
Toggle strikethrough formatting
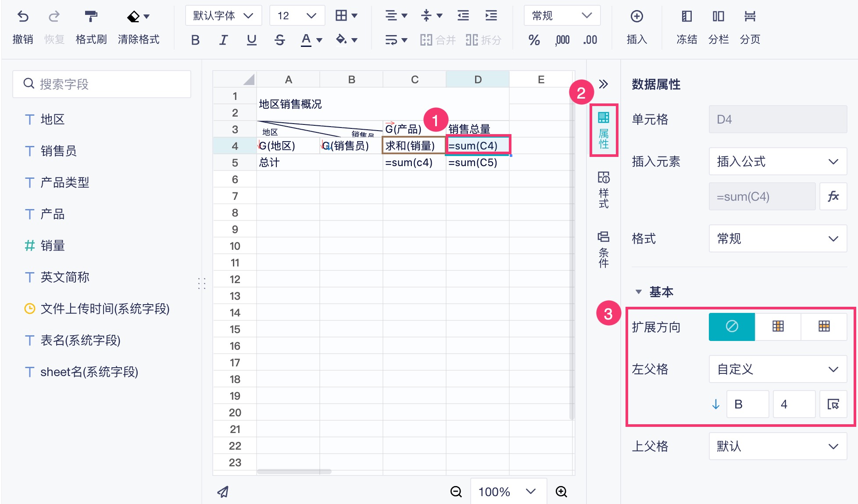tap(279, 40)
